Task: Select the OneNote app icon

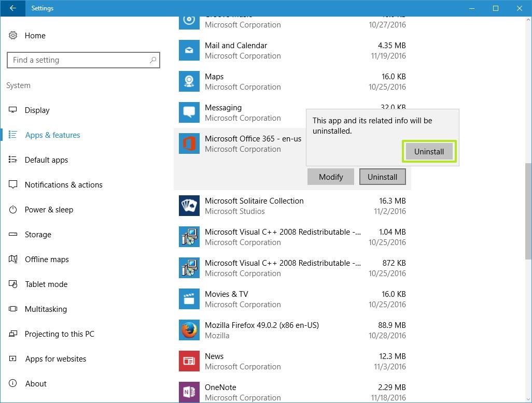Action: coord(189,392)
